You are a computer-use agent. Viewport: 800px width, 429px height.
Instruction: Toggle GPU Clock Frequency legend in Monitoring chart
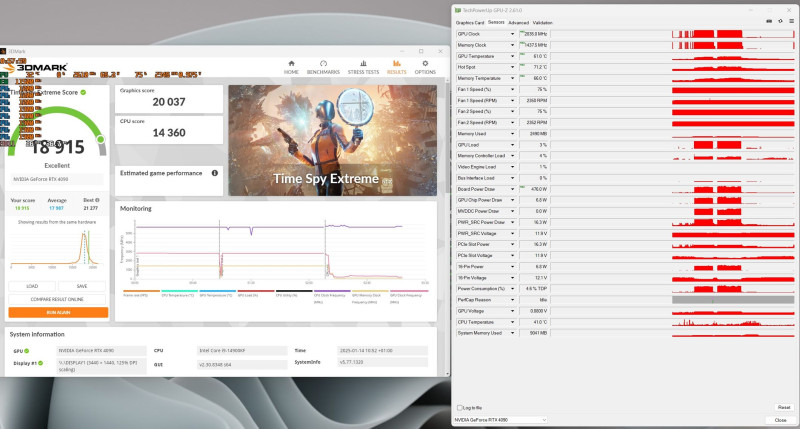(409, 296)
